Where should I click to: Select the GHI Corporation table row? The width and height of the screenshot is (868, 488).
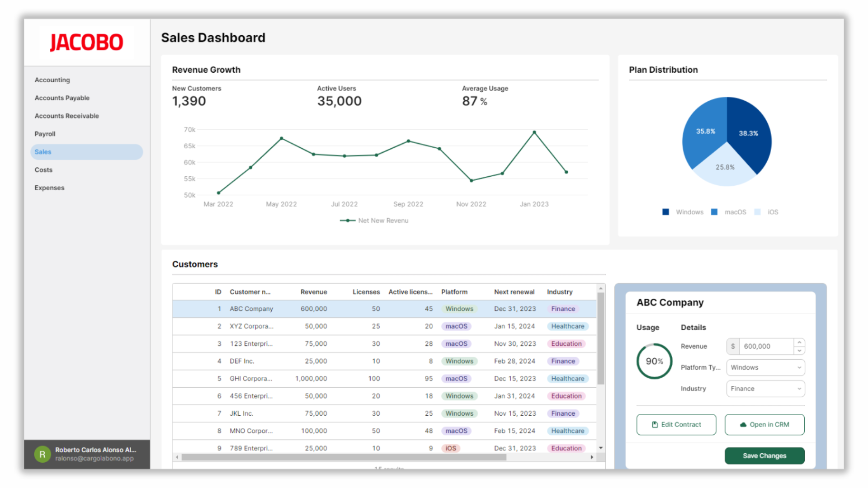pyautogui.click(x=384, y=379)
